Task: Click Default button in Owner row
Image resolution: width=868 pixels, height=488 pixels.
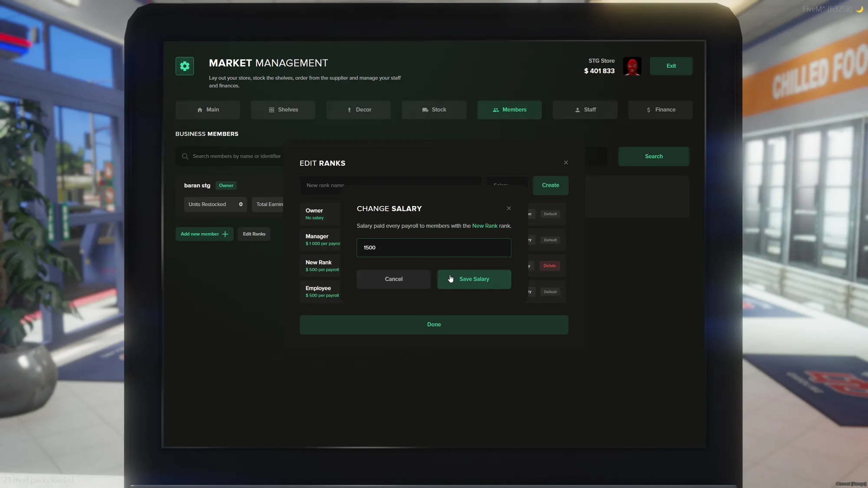Action: click(550, 214)
